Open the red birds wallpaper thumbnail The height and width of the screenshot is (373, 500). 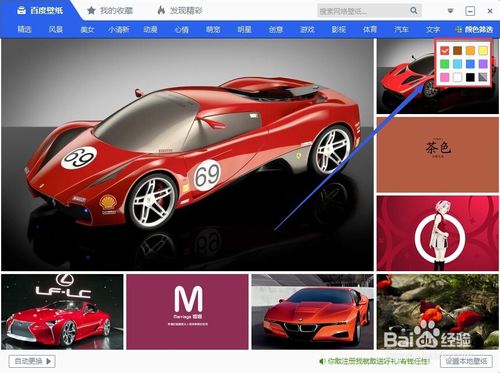click(438, 312)
